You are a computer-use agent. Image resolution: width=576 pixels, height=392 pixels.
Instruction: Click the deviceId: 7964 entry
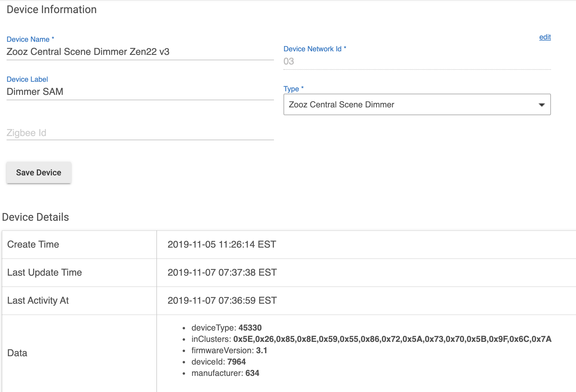[218, 362]
